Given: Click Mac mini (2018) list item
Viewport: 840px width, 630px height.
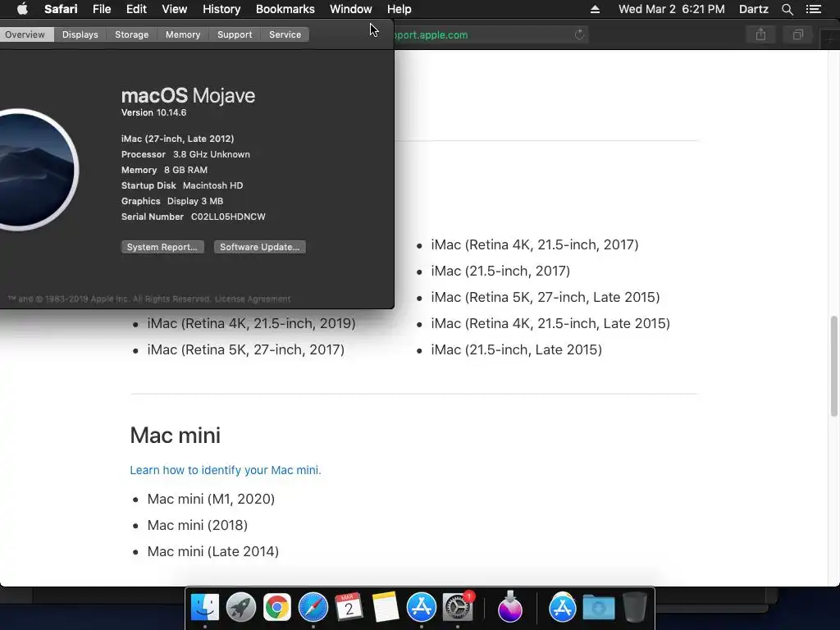Looking at the screenshot, I should point(197,525).
